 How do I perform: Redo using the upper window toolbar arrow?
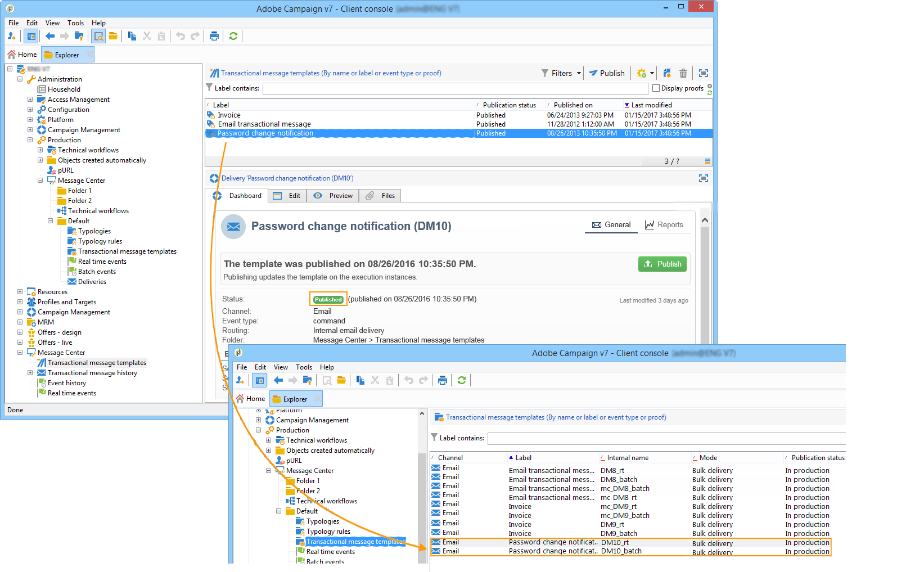pos(195,36)
